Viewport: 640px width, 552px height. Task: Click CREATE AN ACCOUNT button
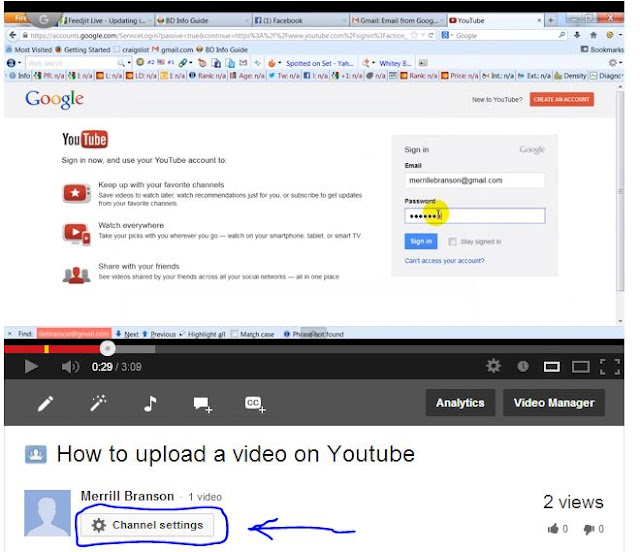(562, 99)
